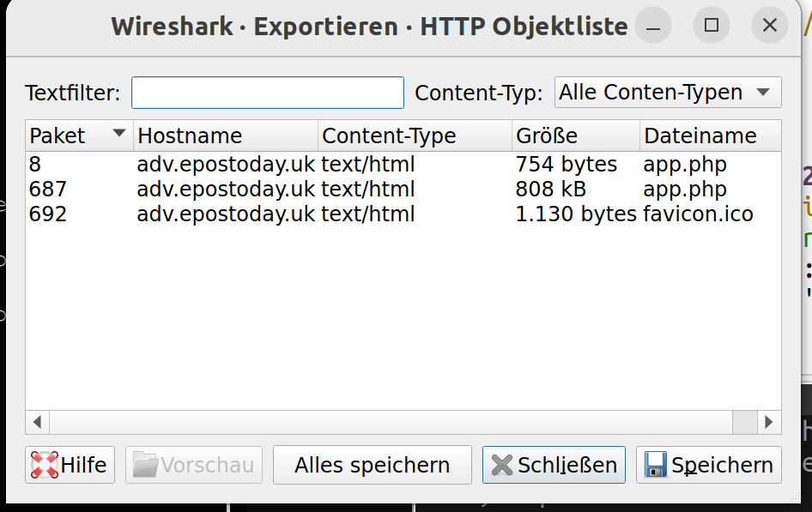Click the Größe column header
This screenshot has width=812, height=512.
pyautogui.click(x=575, y=136)
